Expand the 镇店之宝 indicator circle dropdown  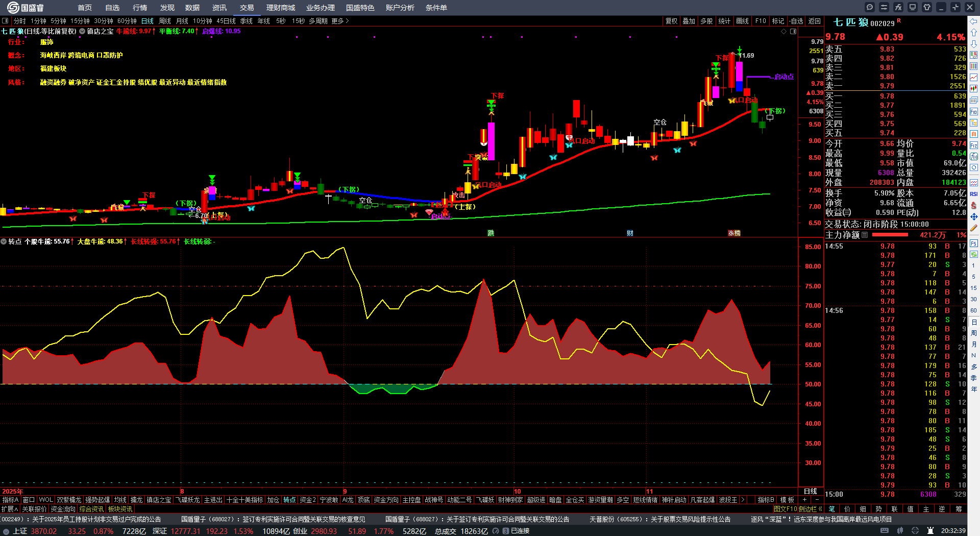coord(82,31)
